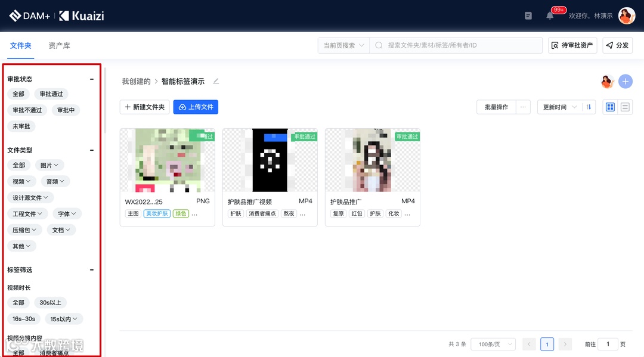Expand 文档 file type dropdown
644x357 pixels.
(61, 230)
